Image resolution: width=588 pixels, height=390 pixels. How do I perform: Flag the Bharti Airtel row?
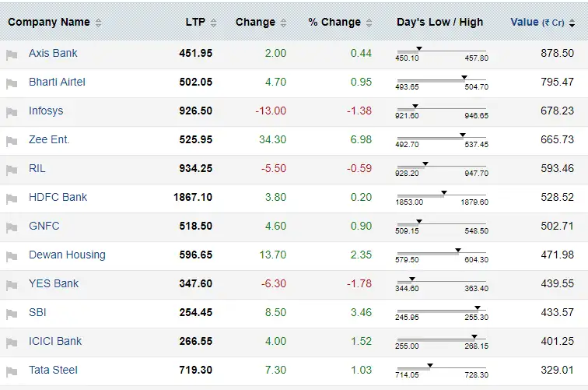(12, 83)
